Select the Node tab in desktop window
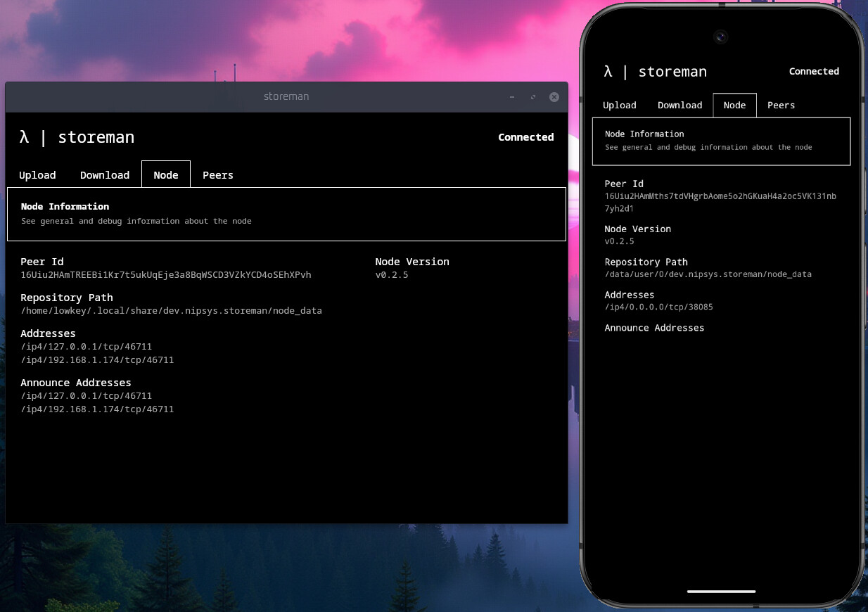868x612 pixels. (x=166, y=175)
